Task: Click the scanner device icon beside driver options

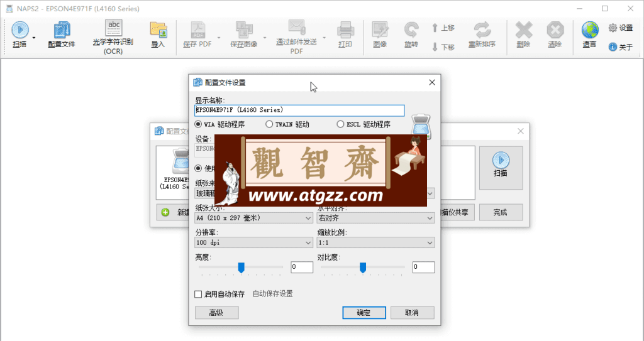Action: (x=421, y=126)
